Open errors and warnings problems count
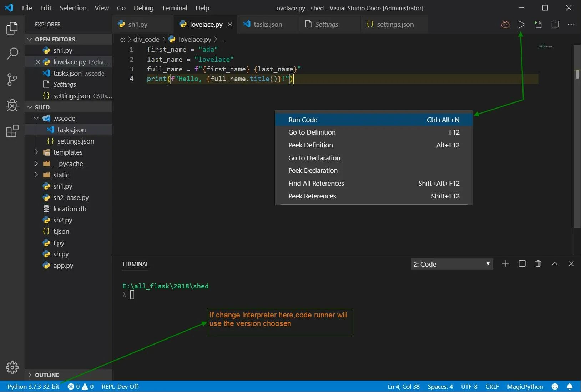 pyautogui.click(x=81, y=386)
